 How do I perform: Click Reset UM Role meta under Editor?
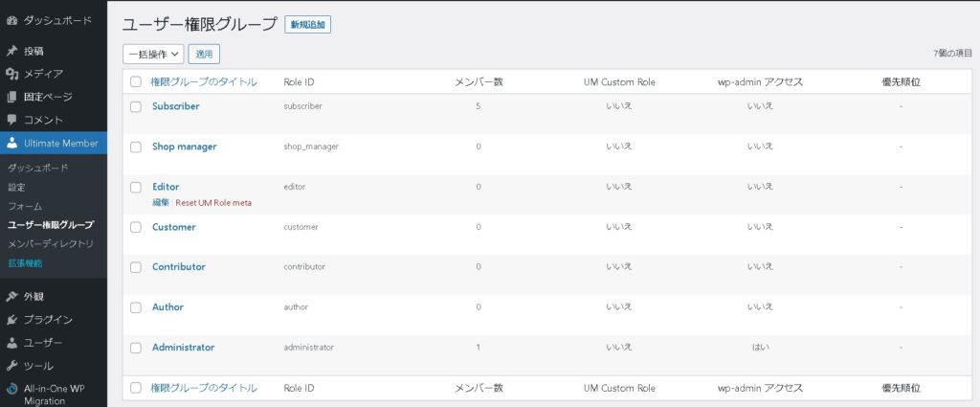coord(213,203)
